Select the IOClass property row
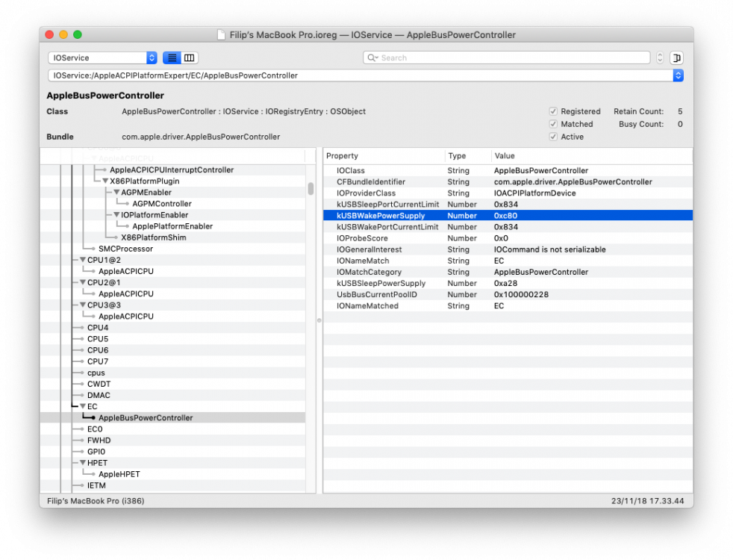The width and height of the screenshot is (733, 560). pos(508,171)
